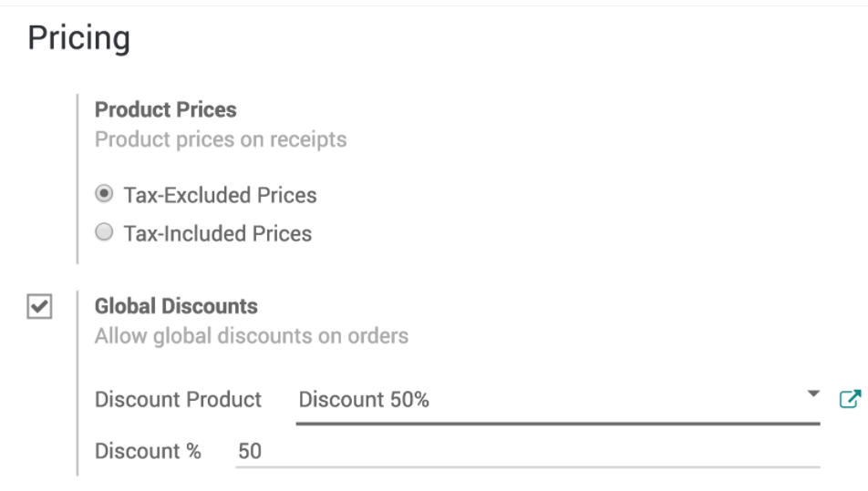Select the Tax-Excluded Prices radio button
The image size is (868, 491).
pyautogui.click(x=105, y=194)
